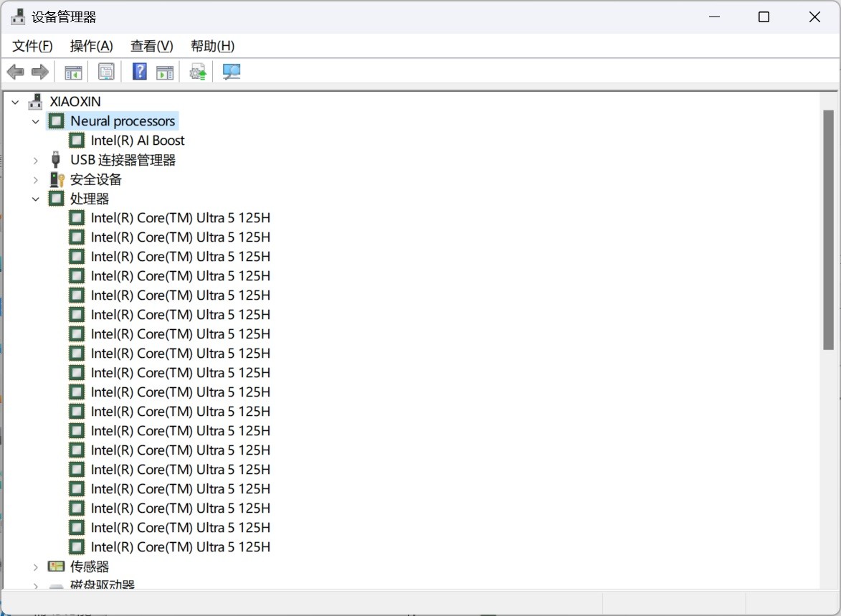Screen dimensions: 841x616
Task: Click the 安全设备 key icon
Action: click(x=57, y=179)
